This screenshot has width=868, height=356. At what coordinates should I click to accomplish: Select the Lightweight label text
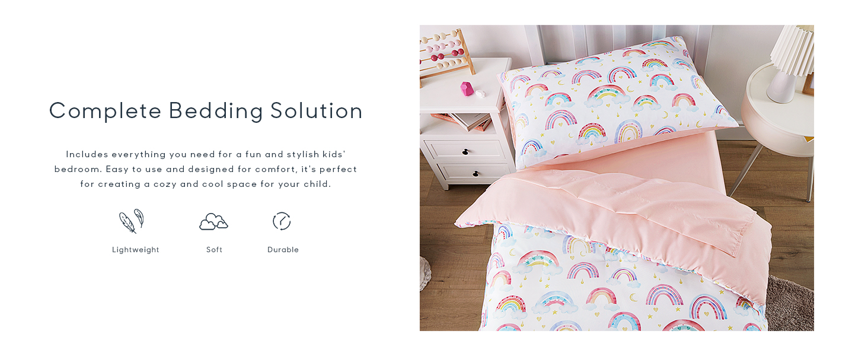click(136, 250)
